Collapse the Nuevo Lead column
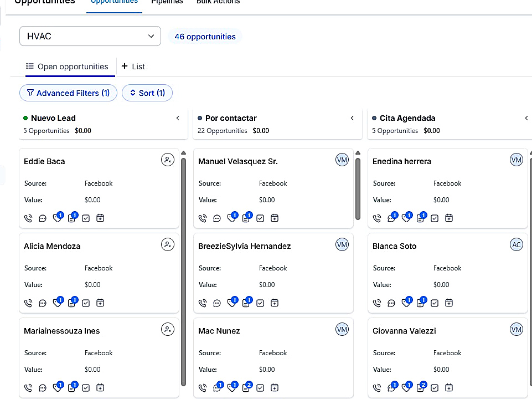 pyautogui.click(x=178, y=118)
